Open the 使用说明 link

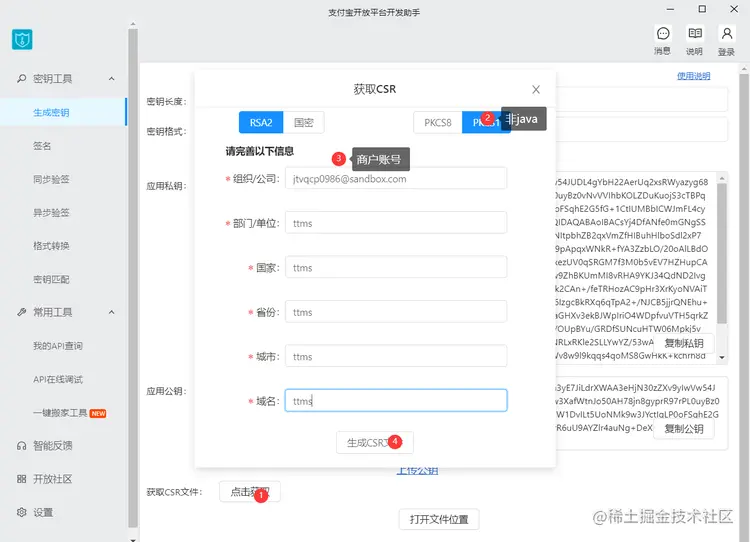pyautogui.click(x=694, y=76)
